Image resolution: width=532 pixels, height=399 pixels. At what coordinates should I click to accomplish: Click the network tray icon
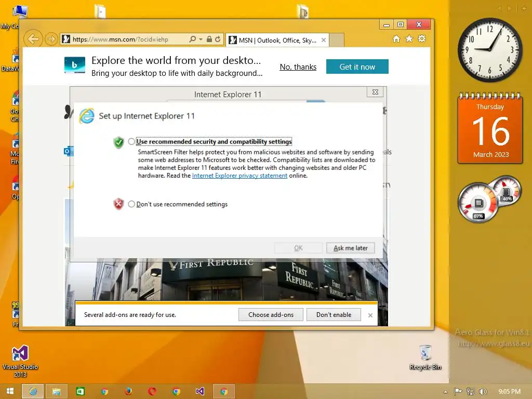pyautogui.click(x=471, y=392)
